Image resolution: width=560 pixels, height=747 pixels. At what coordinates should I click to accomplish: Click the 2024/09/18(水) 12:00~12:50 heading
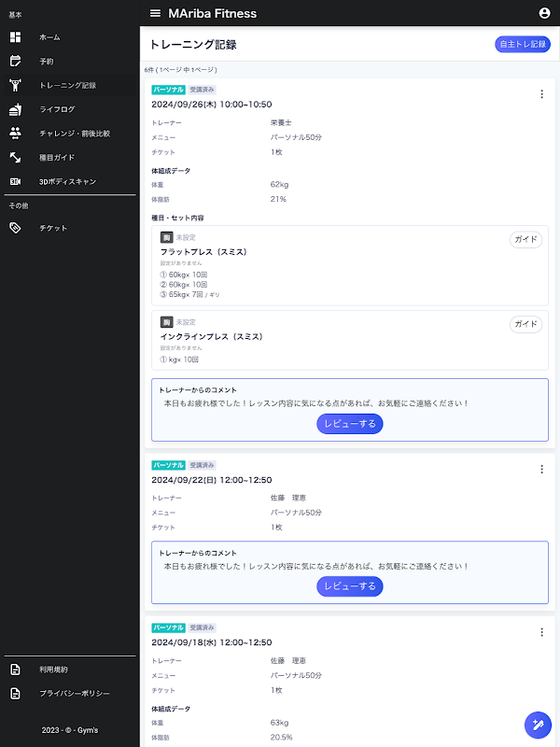[x=212, y=642]
